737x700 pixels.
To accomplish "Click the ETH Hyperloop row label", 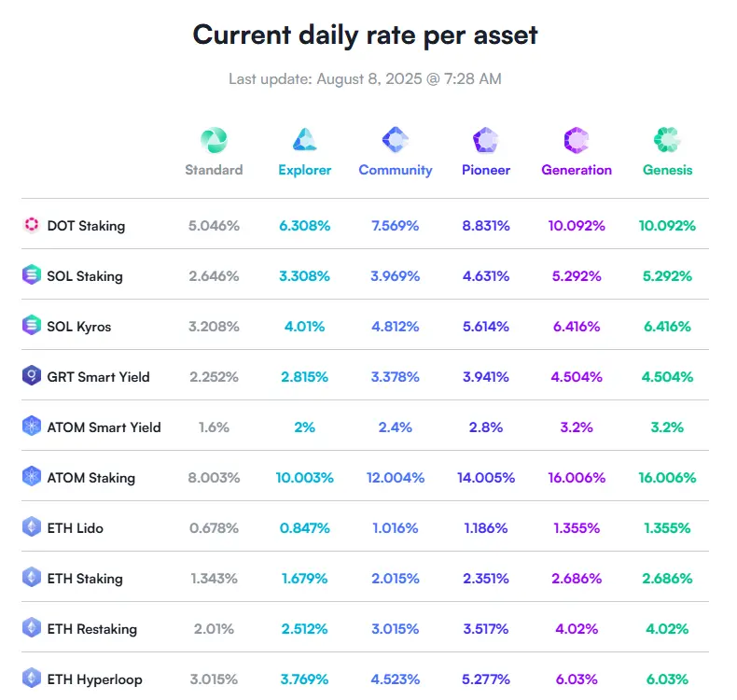I will tap(94, 679).
